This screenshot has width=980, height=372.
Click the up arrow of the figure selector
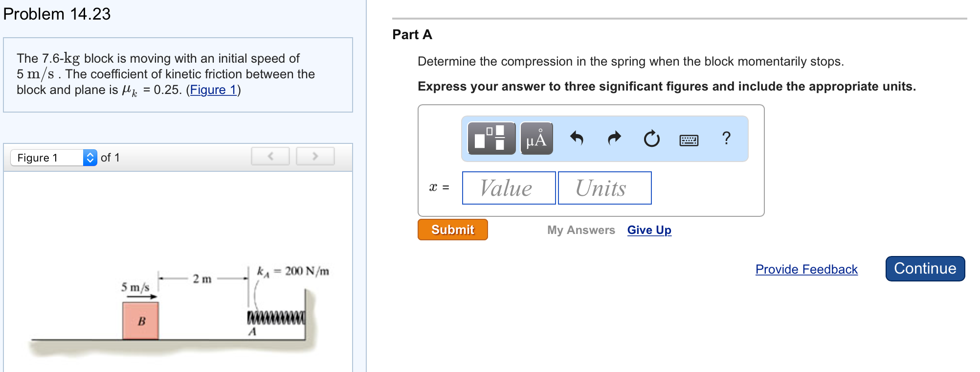coord(90,155)
